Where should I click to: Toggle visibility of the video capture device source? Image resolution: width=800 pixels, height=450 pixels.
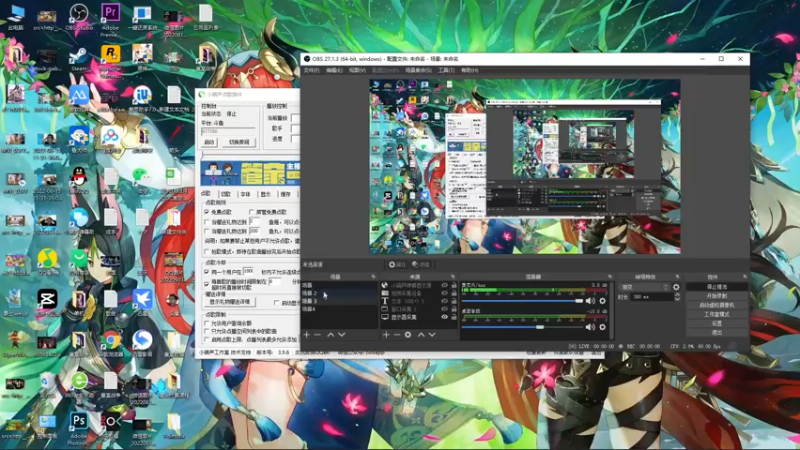click(x=444, y=293)
